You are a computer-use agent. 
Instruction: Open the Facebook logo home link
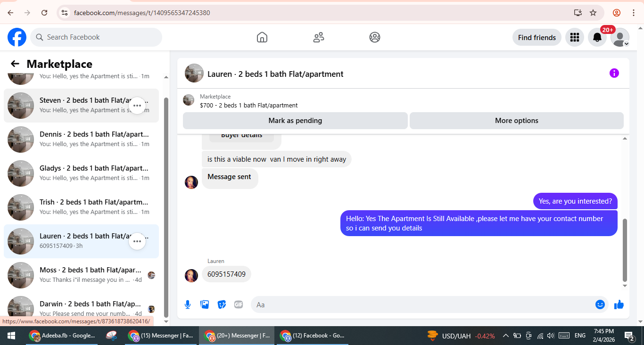[17, 37]
